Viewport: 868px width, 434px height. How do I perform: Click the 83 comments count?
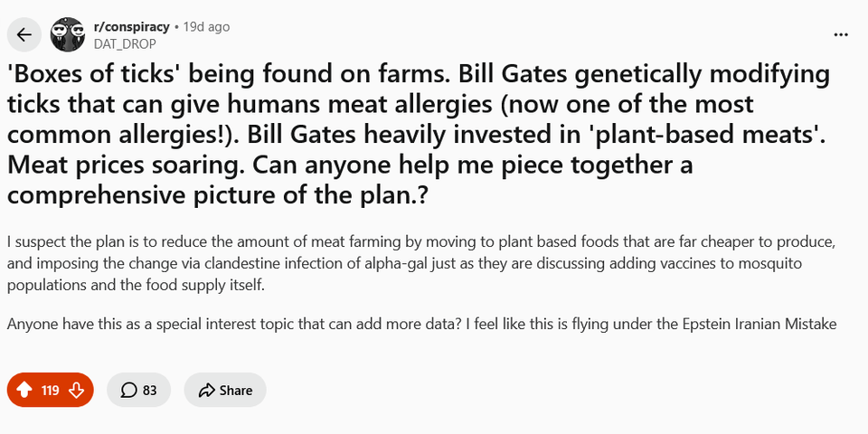150,391
